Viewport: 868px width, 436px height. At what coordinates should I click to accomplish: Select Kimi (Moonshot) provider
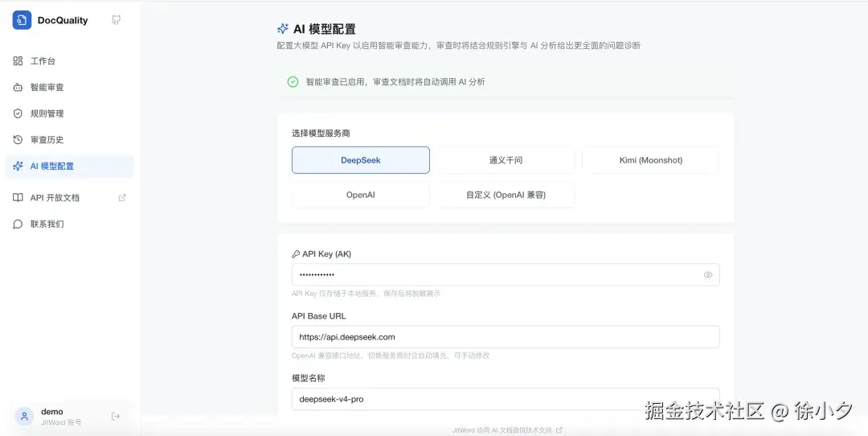(650, 160)
